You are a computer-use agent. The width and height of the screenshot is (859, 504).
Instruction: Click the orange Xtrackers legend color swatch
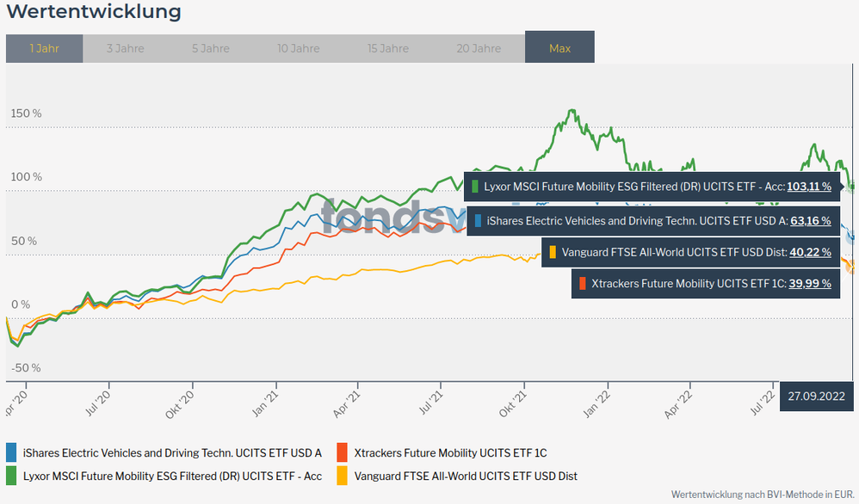[x=343, y=452]
